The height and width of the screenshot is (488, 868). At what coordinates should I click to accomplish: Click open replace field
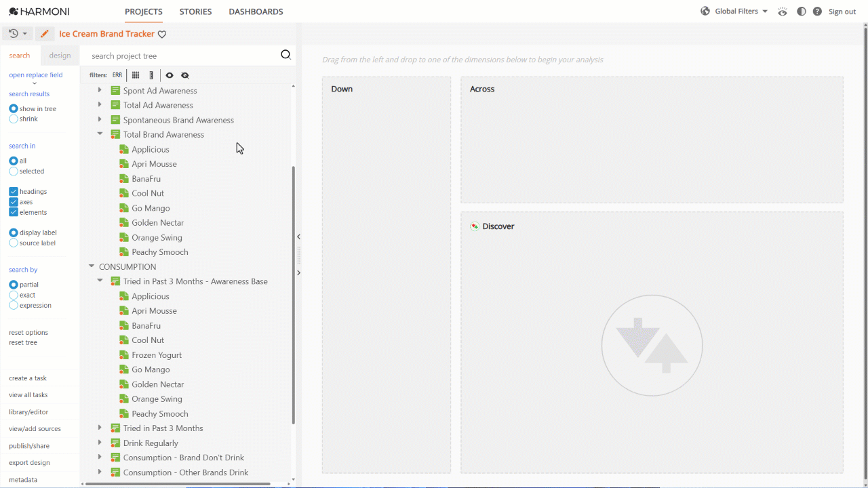[x=36, y=75]
